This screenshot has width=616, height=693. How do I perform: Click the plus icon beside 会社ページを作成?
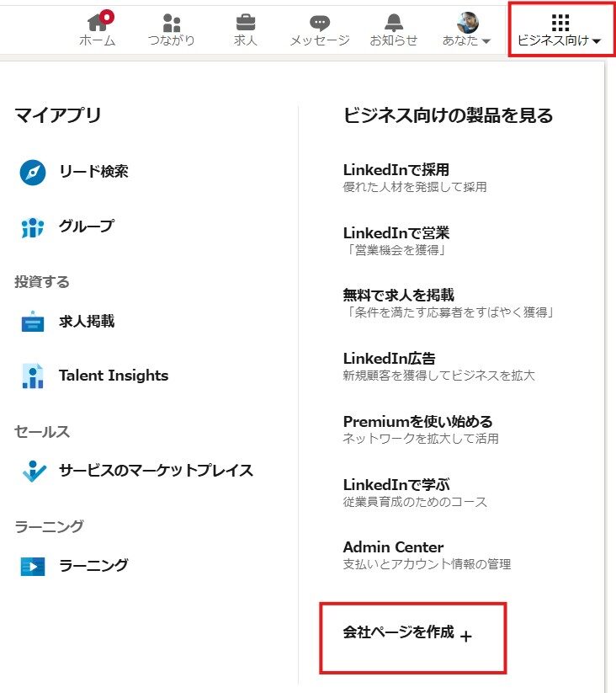466,636
